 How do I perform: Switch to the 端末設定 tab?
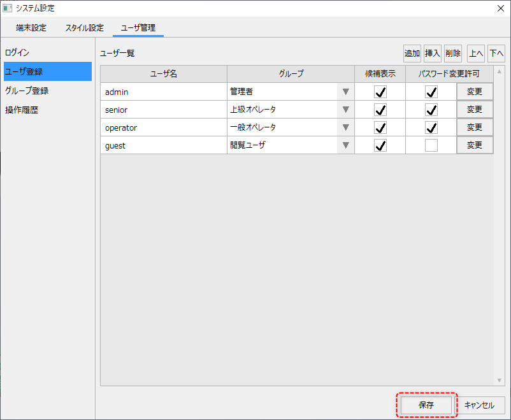point(31,28)
